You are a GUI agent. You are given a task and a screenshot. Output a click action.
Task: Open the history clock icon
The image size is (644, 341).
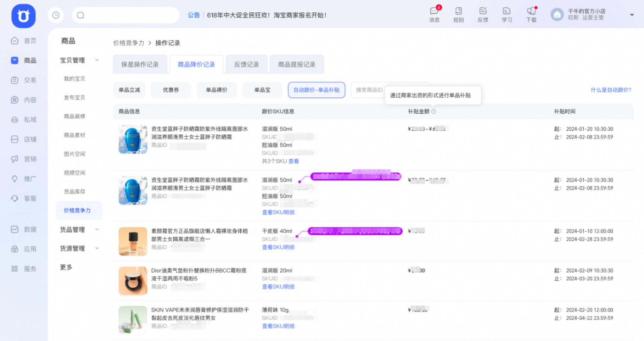(56, 15)
